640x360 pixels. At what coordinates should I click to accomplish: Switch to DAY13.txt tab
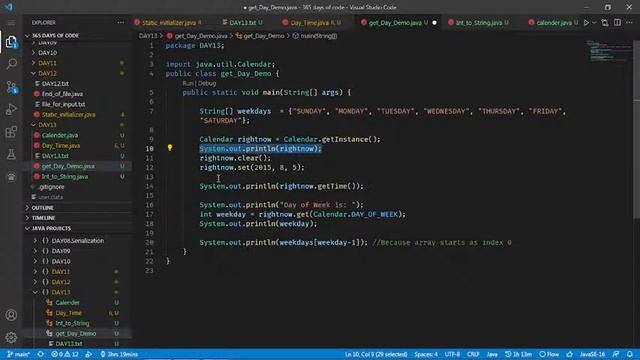(x=242, y=22)
